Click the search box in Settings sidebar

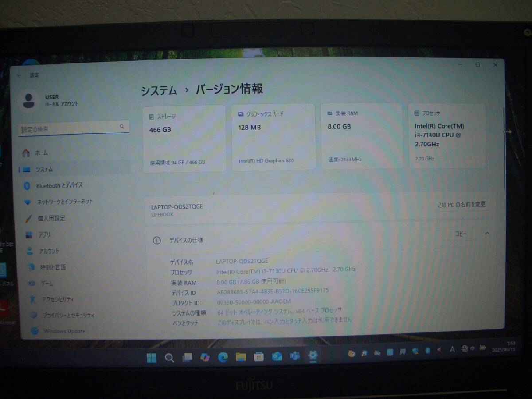pyautogui.click(x=74, y=128)
